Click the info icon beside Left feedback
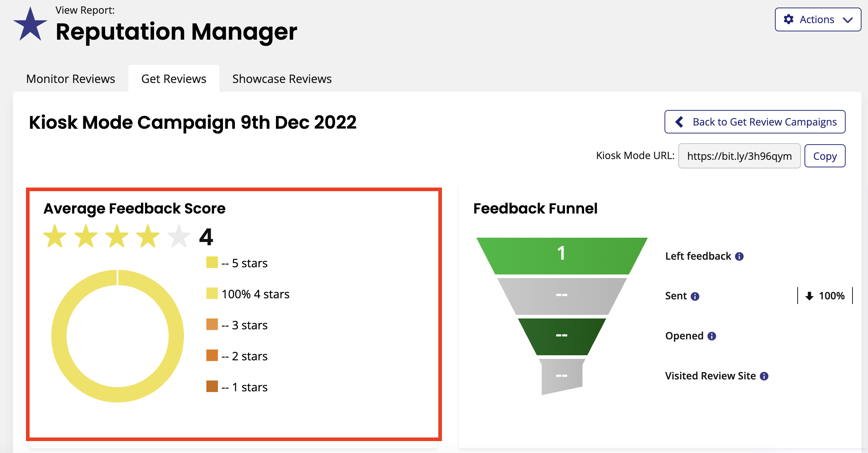 coord(739,256)
